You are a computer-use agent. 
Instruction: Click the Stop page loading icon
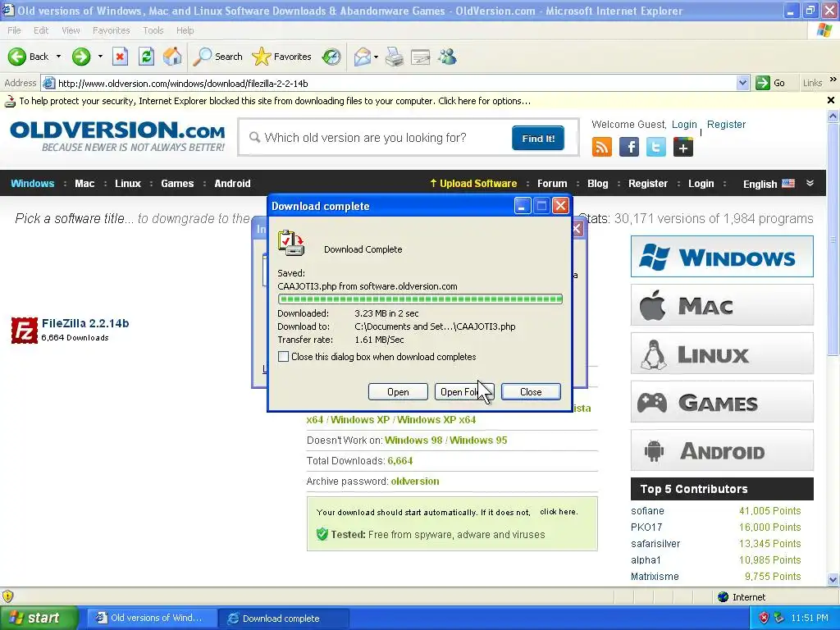(x=120, y=57)
